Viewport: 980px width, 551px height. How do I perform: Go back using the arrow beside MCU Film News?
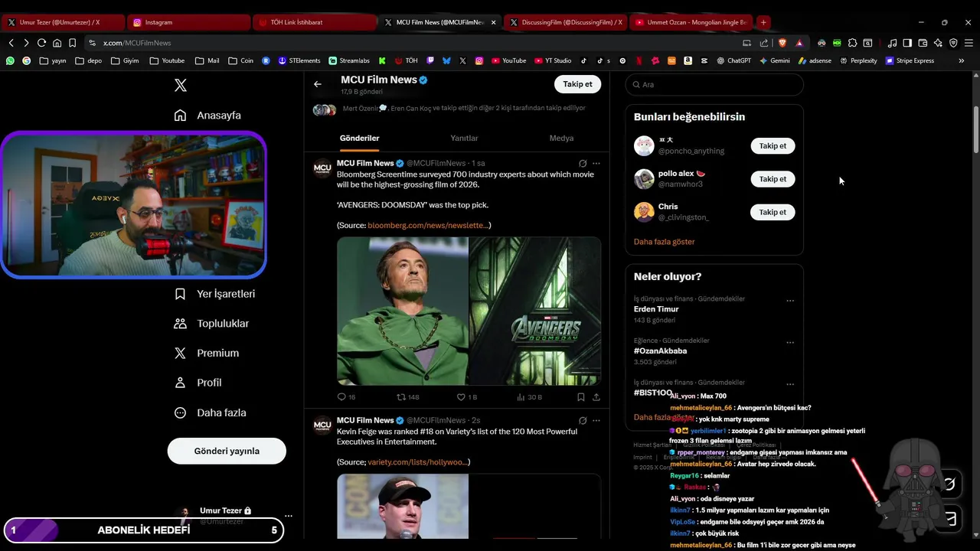coord(318,84)
